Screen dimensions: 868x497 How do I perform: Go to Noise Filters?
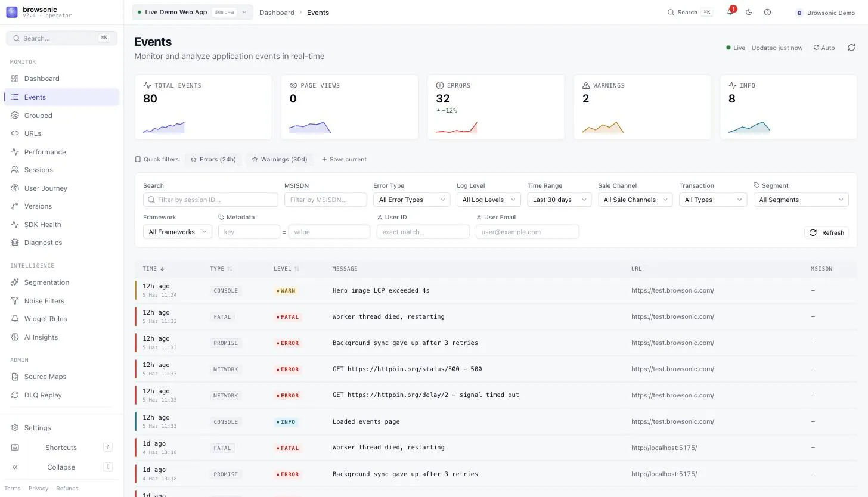click(61, 301)
